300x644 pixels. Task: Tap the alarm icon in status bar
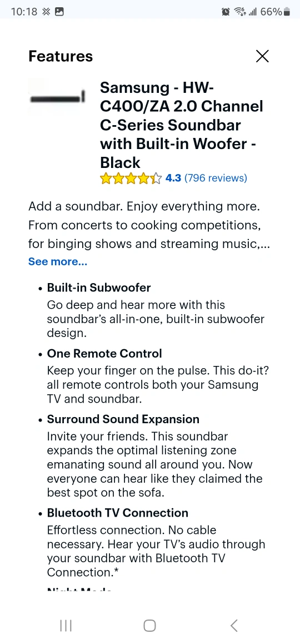[x=226, y=12]
